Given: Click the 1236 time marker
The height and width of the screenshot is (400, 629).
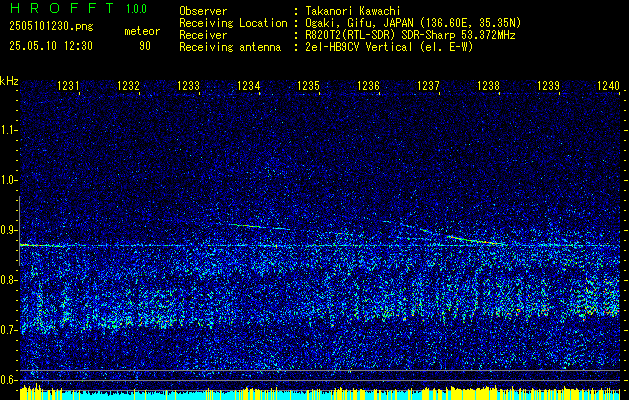Looking at the screenshot, I should (368, 85).
